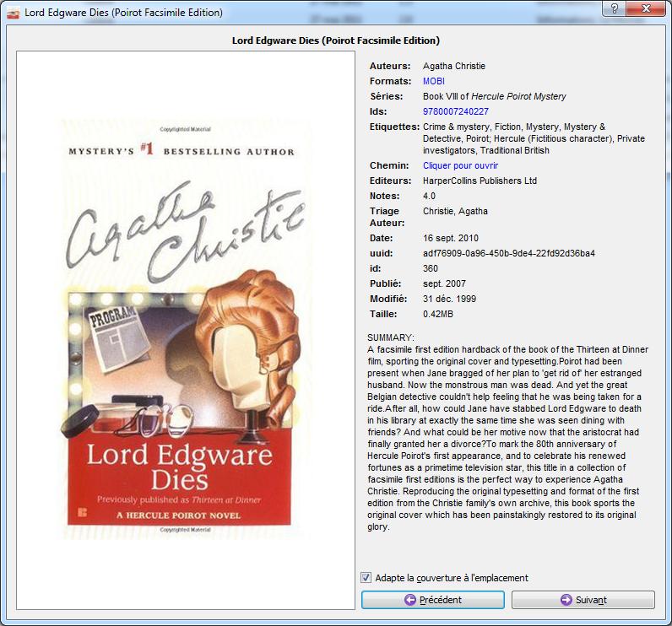The width and height of the screenshot is (672, 626).
Task: Click series text 'Book VIII of Hercule Poirot Mystery'
Action: coord(494,96)
